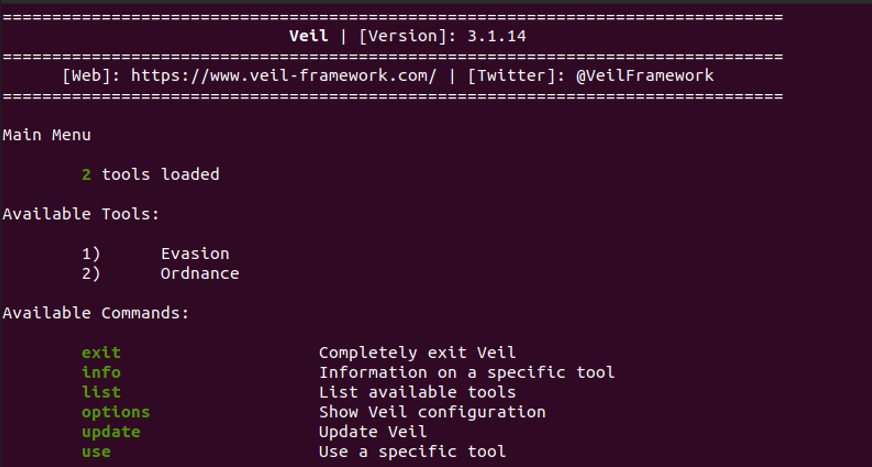Select the Evasion tool entry
The width and height of the screenshot is (872, 467).
pos(195,254)
